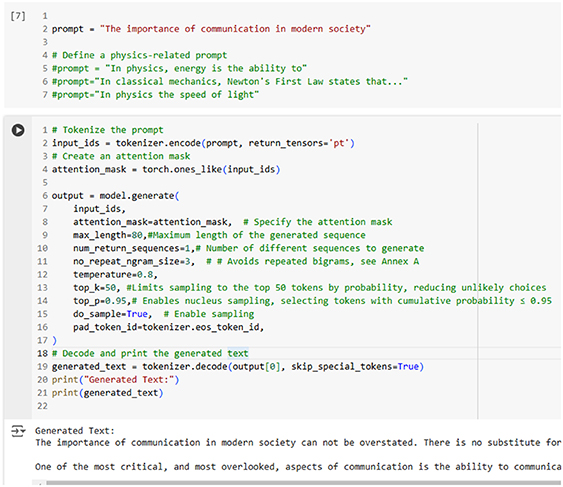The height and width of the screenshot is (487, 563).
Task: Click the output toggle icon beside Generated Text
Action: click(18, 431)
